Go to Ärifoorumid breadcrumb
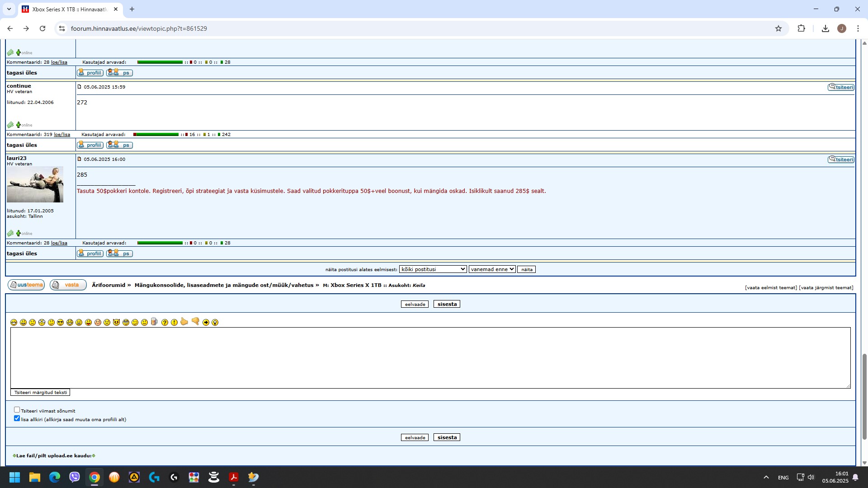Viewport: 868px width, 488px height. (108, 285)
